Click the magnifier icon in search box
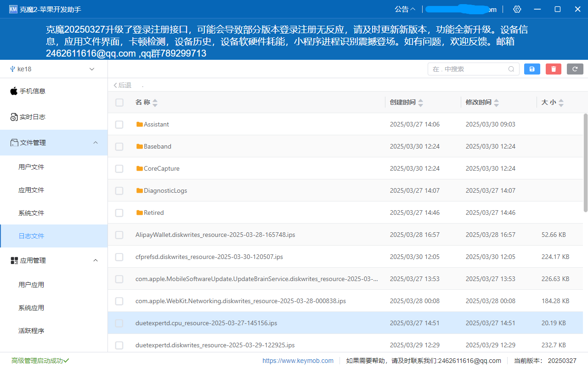This screenshot has width=588, height=368. 511,69
